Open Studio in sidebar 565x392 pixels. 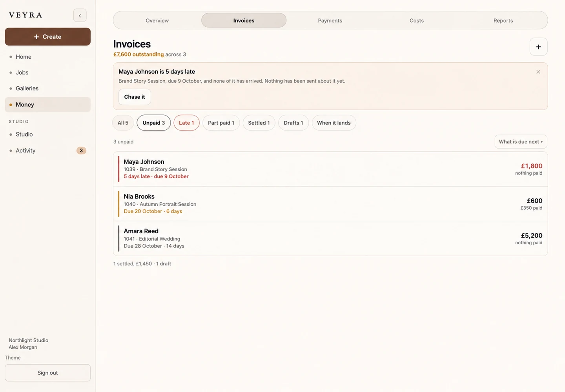[47, 134]
